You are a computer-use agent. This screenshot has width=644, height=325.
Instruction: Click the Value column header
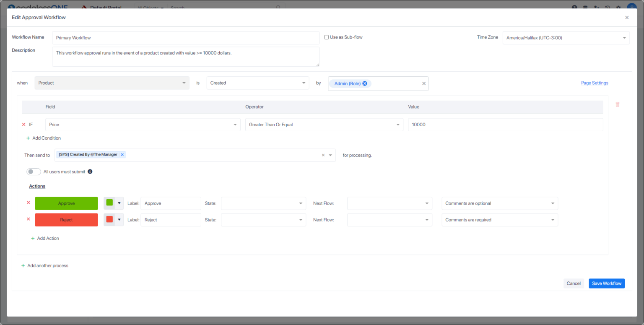tap(413, 107)
